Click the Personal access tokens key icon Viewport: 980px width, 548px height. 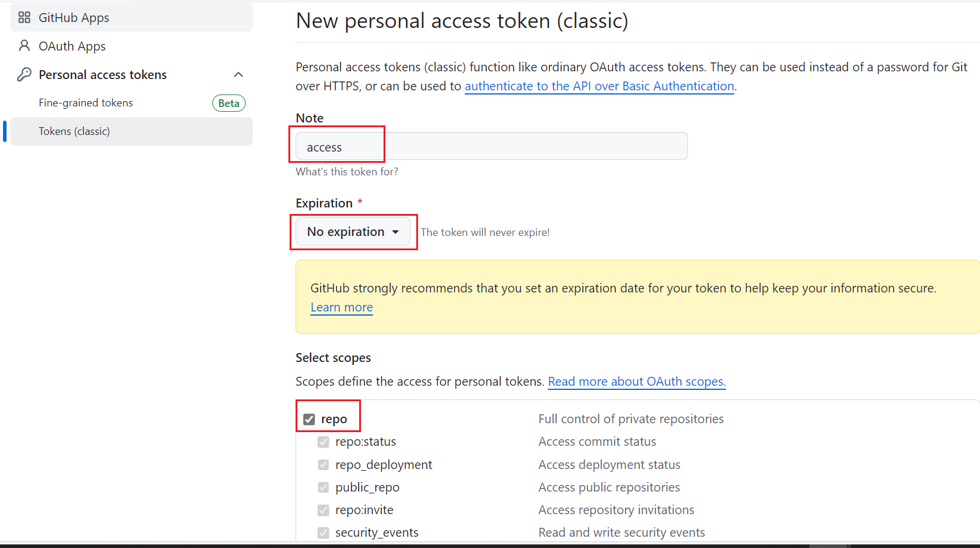(24, 74)
